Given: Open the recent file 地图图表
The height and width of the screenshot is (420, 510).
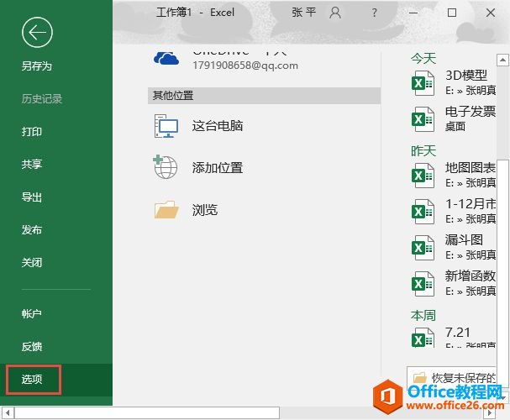Looking at the screenshot, I should click(x=471, y=168).
